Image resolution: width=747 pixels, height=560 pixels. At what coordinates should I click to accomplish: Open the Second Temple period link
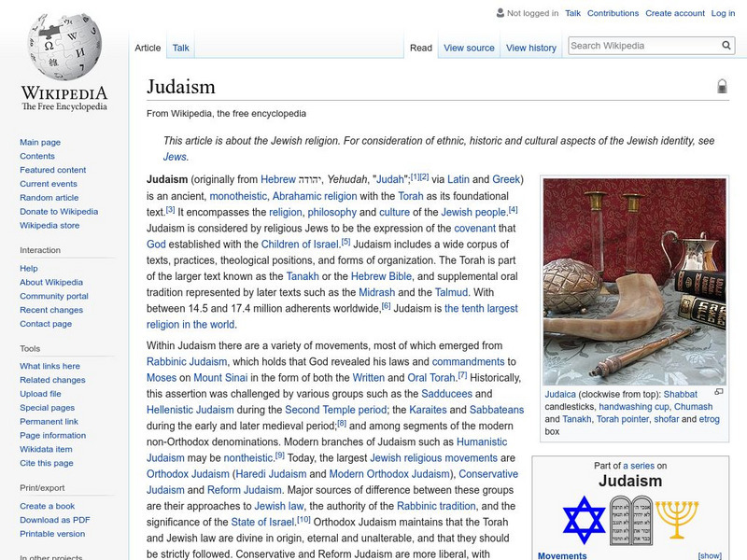[x=336, y=410]
